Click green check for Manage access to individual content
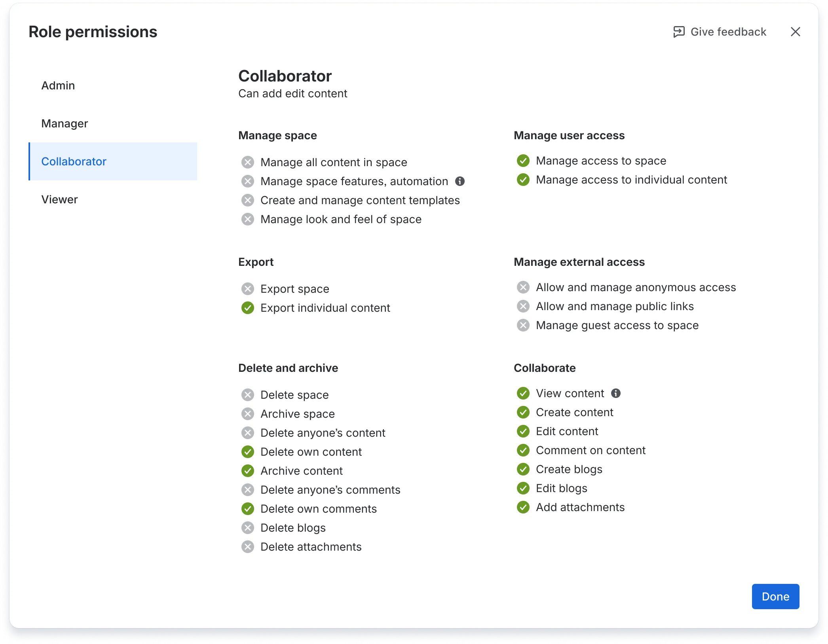828x644 pixels. [523, 180]
